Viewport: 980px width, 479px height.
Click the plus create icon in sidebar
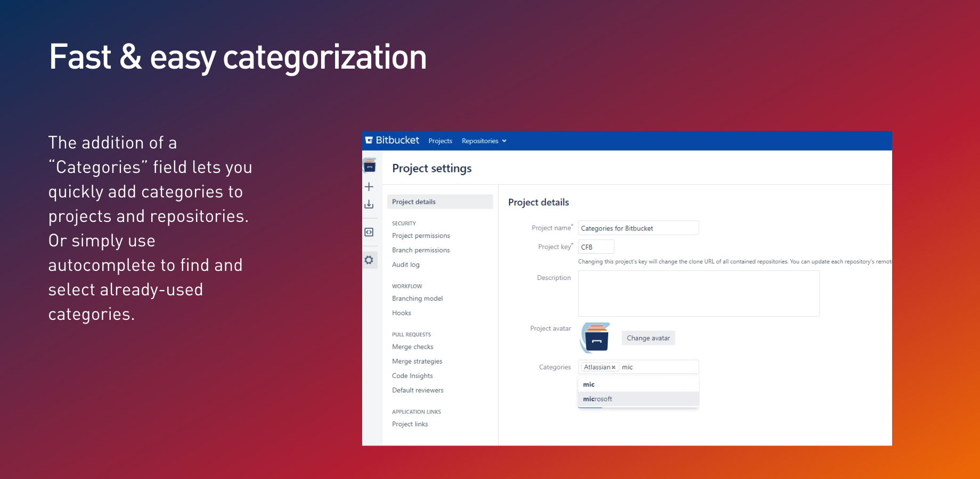pos(369,187)
